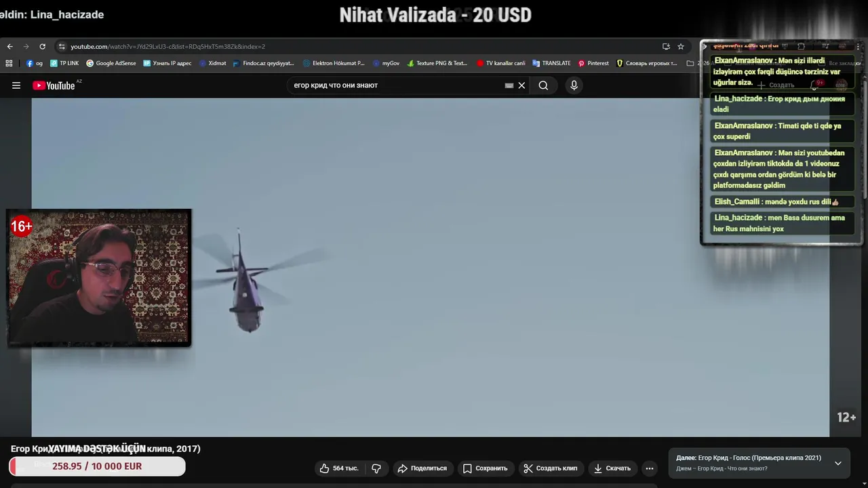Open the Pinterest bookmark
The width and height of the screenshot is (868, 488).
click(x=593, y=63)
